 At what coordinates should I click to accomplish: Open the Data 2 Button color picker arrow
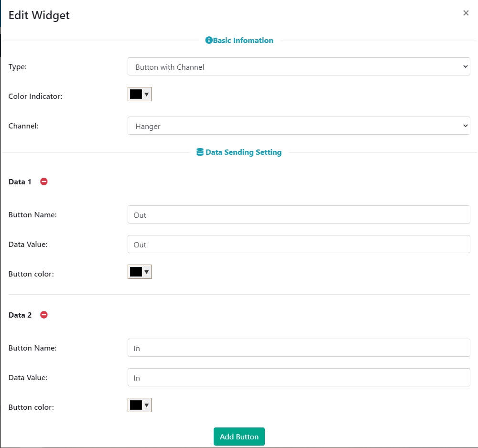(x=147, y=405)
